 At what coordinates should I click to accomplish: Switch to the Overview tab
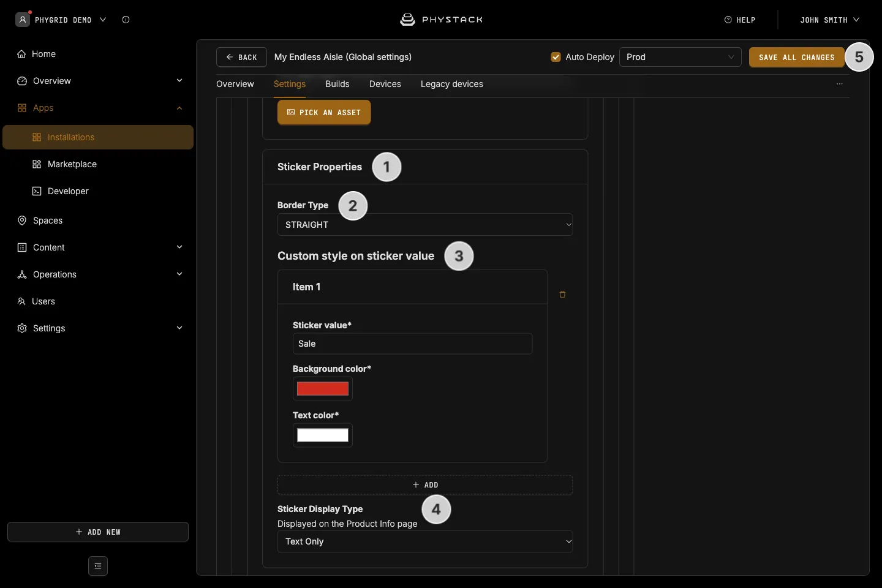point(235,84)
